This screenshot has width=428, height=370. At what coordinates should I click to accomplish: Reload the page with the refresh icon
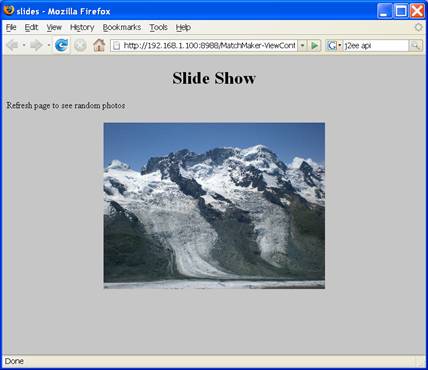(61, 45)
